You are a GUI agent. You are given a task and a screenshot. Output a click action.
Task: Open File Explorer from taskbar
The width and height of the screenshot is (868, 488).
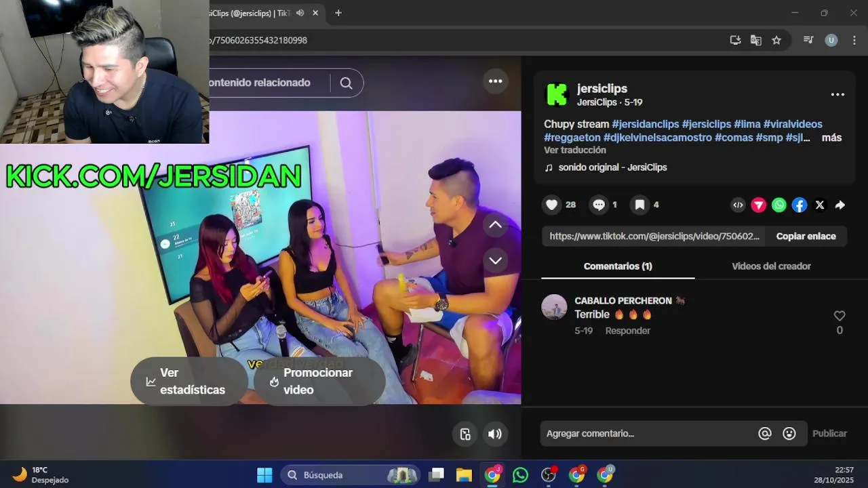point(464,475)
